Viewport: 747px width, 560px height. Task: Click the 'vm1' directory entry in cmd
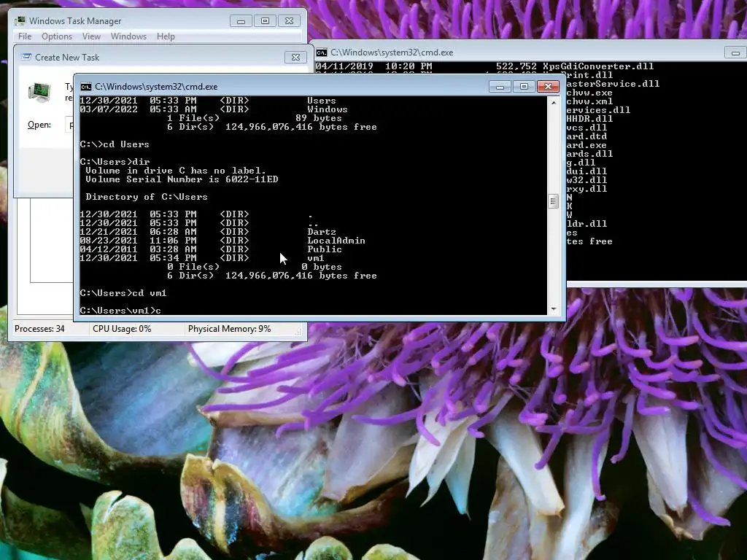[x=316, y=258]
